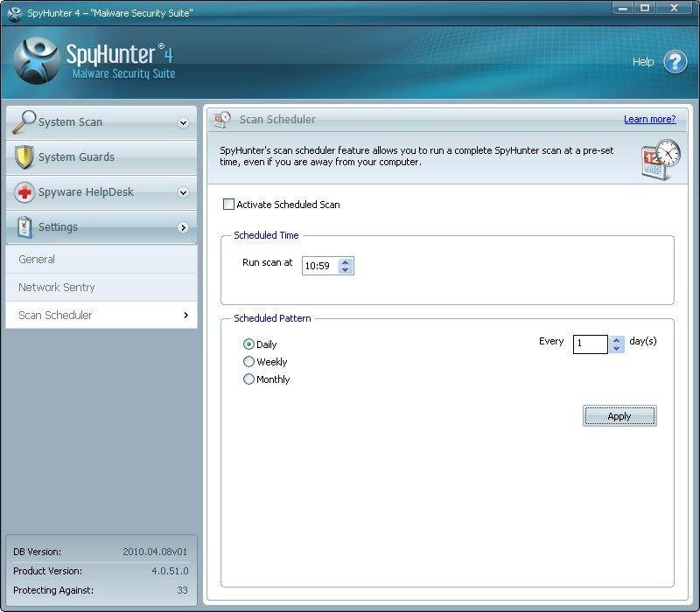
Task: Collapse the Settings section arrow
Action: (x=183, y=227)
